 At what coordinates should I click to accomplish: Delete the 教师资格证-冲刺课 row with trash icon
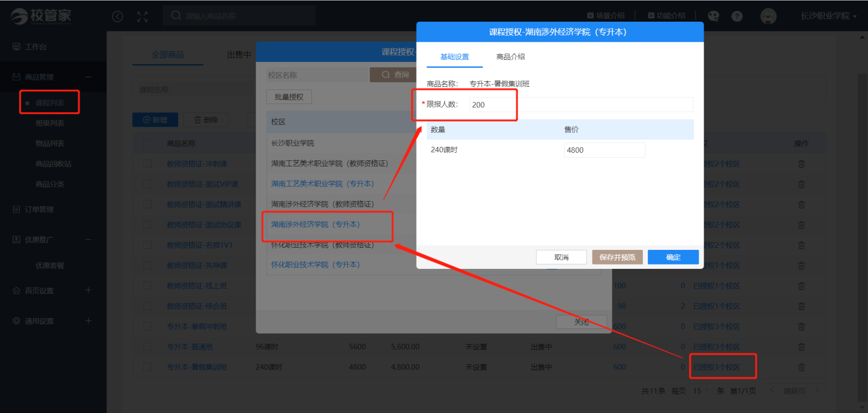pos(801,164)
